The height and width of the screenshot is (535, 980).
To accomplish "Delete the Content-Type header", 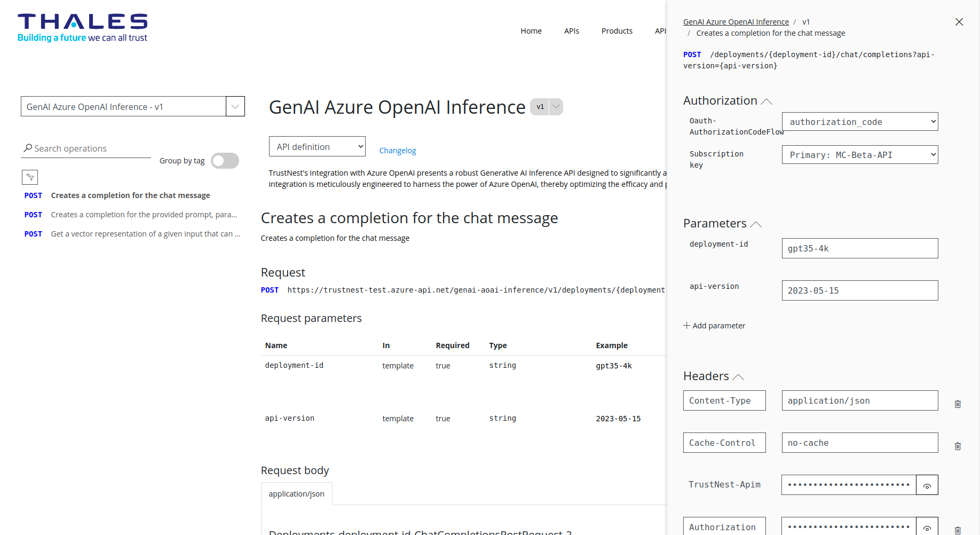I will click(958, 404).
